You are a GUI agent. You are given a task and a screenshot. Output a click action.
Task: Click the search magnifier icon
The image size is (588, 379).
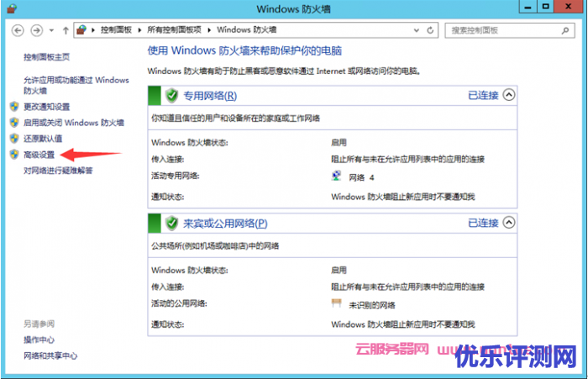tap(565, 30)
